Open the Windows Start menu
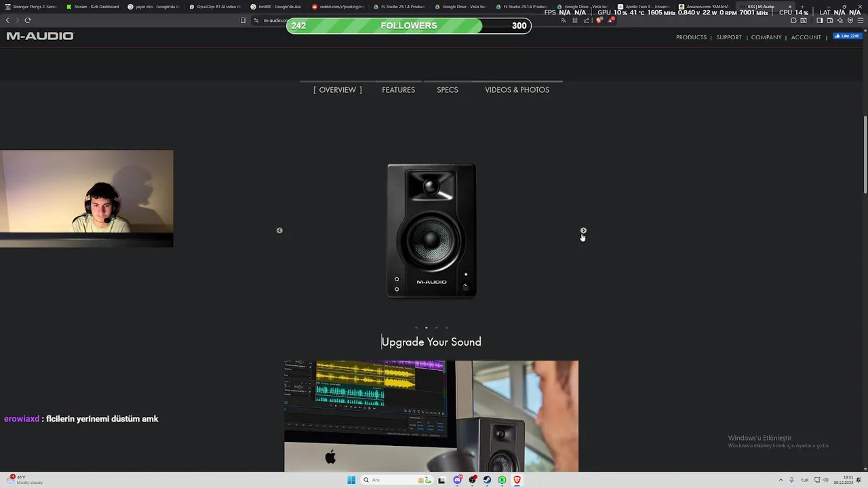Viewport: 868px width, 488px height. pos(351,480)
